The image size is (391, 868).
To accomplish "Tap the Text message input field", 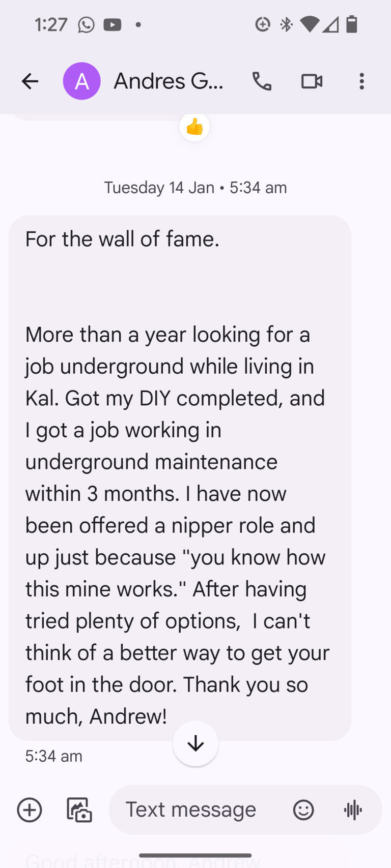I will (190, 810).
